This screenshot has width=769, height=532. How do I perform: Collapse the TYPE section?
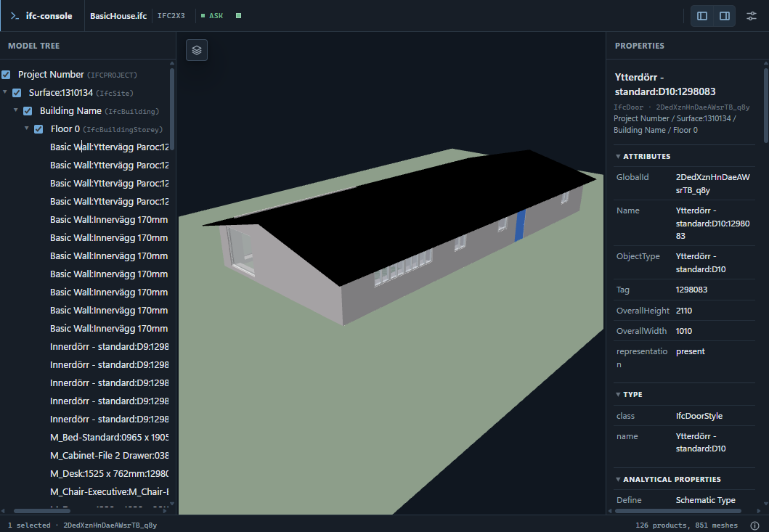click(x=619, y=394)
